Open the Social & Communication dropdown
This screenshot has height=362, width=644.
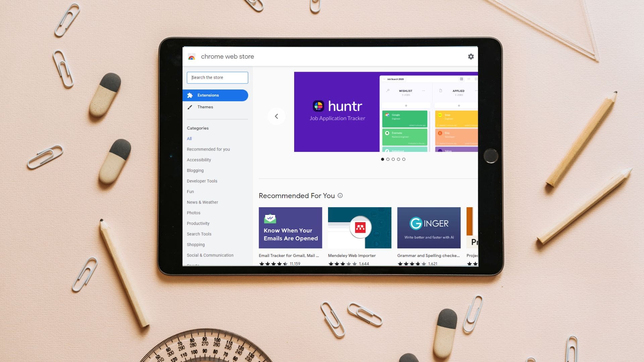click(x=210, y=255)
